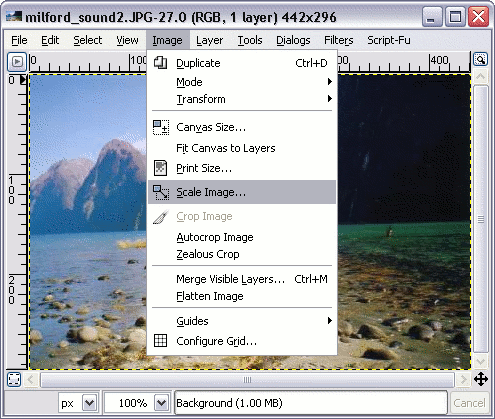Viewport: 495px width, 419px height.
Task: Expand the Guides submenu
Action: (x=242, y=321)
